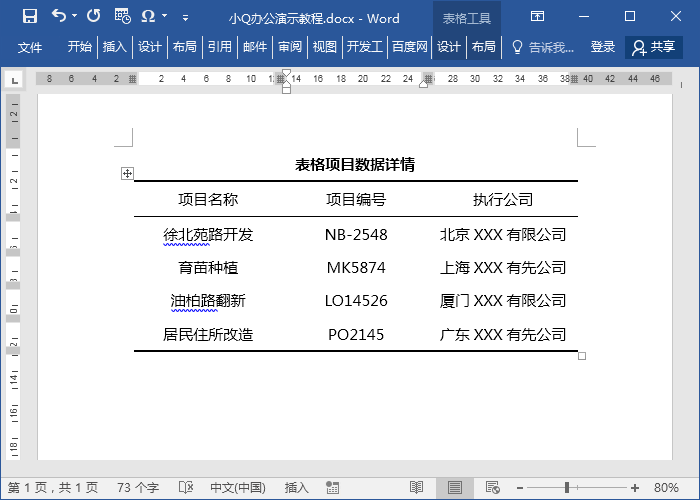Image resolution: width=700 pixels, height=500 pixels.
Task: Click the Redo/Repeat icon
Action: [93, 16]
